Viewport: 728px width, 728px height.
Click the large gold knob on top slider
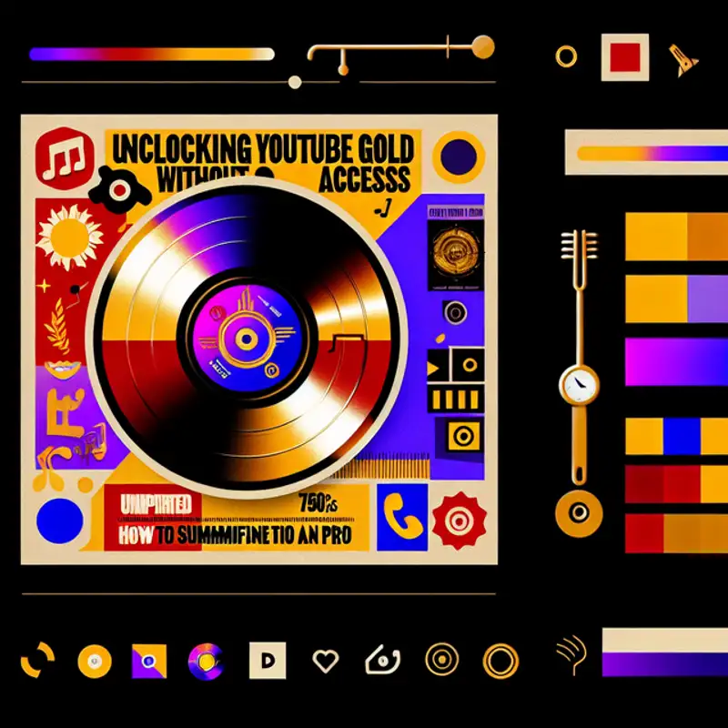[x=483, y=47]
